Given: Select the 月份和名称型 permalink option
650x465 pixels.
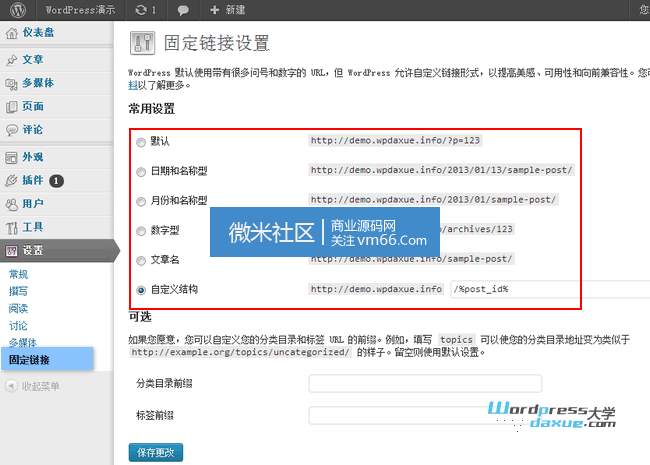Looking at the screenshot, I should (141, 201).
